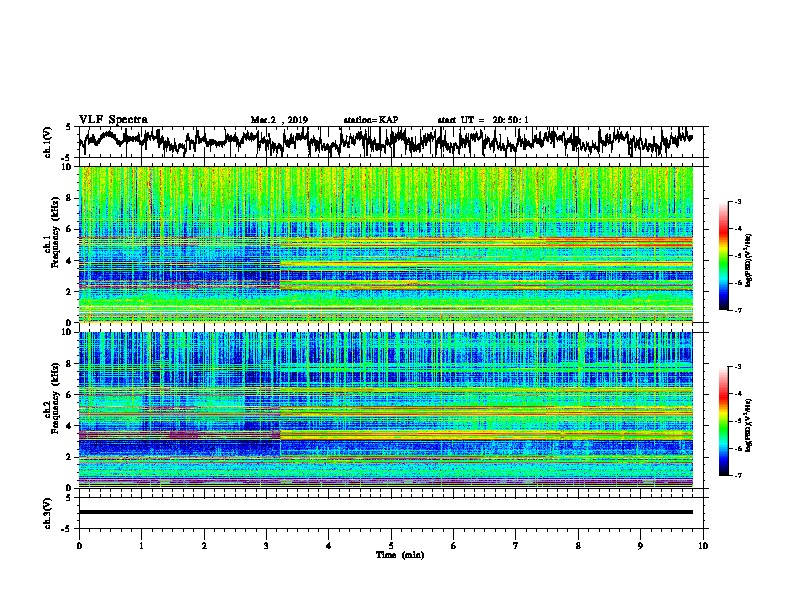Click the thick black ch.3 voltage line
The width and height of the screenshot is (792, 612).
click(x=385, y=512)
